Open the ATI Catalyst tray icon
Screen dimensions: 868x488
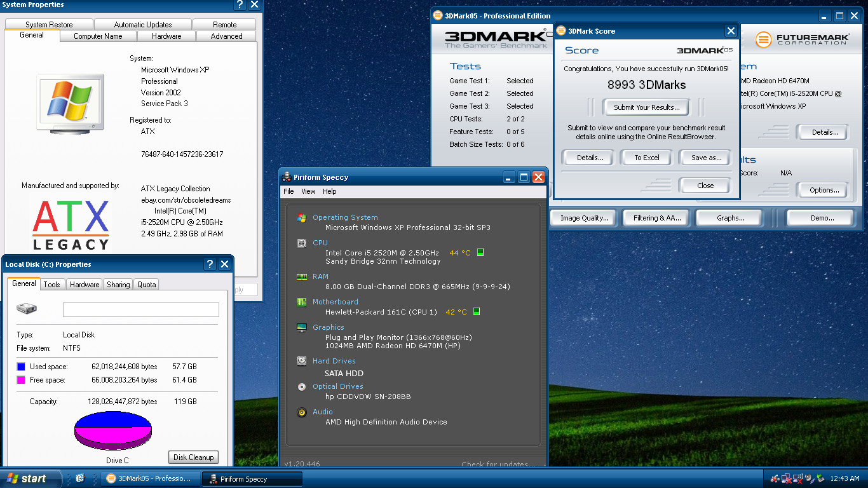775,478
